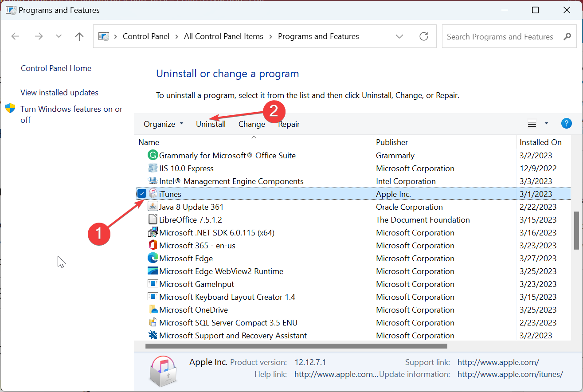Click the Intel Management Engine Components icon
Viewport: 583px width, 392px height.
(153, 181)
